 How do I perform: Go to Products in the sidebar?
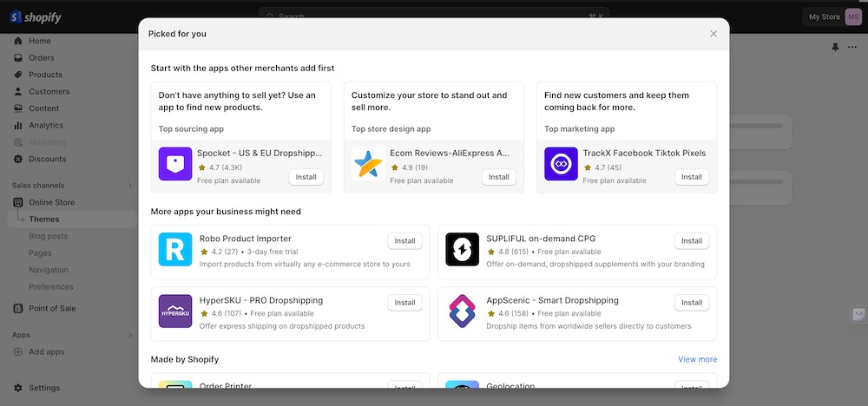click(x=45, y=75)
